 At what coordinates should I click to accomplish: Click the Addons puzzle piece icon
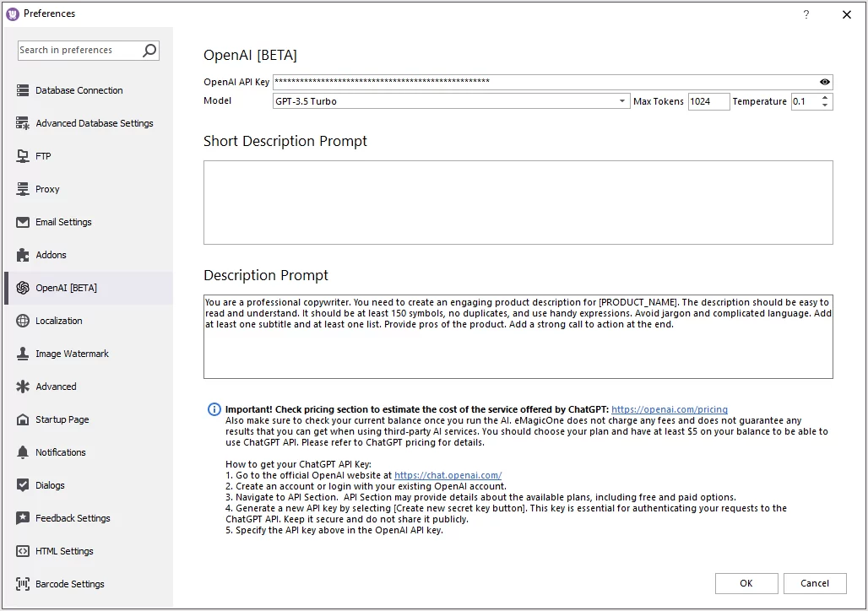[23, 255]
